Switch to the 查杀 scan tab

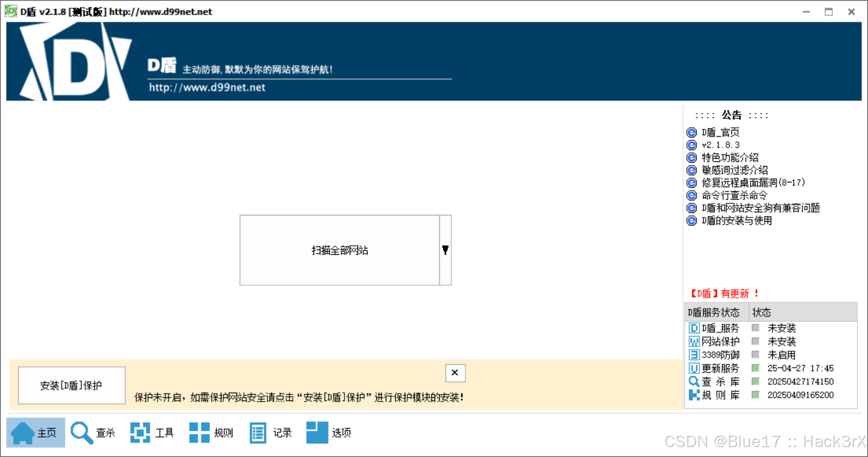tap(93, 432)
